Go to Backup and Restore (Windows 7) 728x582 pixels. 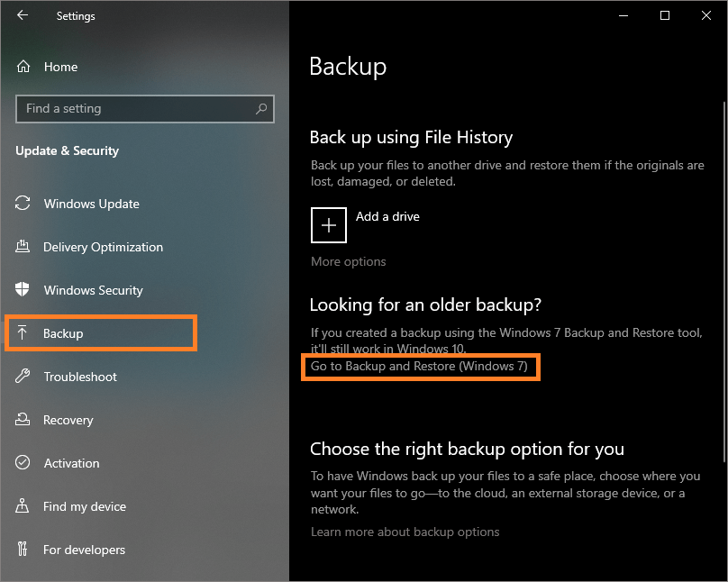click(419, 366)
